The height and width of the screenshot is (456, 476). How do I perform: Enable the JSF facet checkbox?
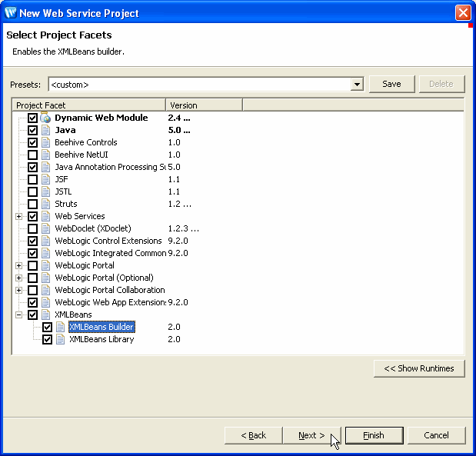(x=33, y=179)
